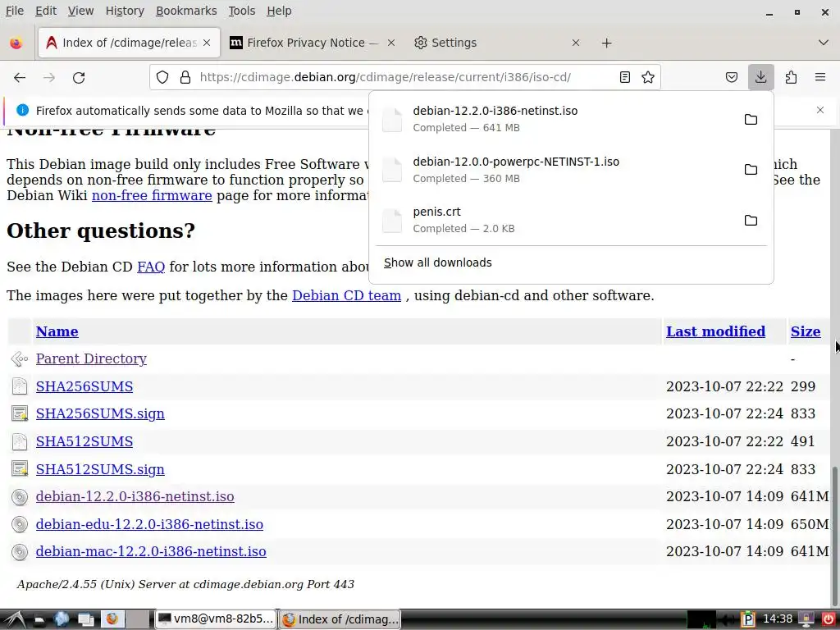Click the red power button in tray

(x=828, y=619)
